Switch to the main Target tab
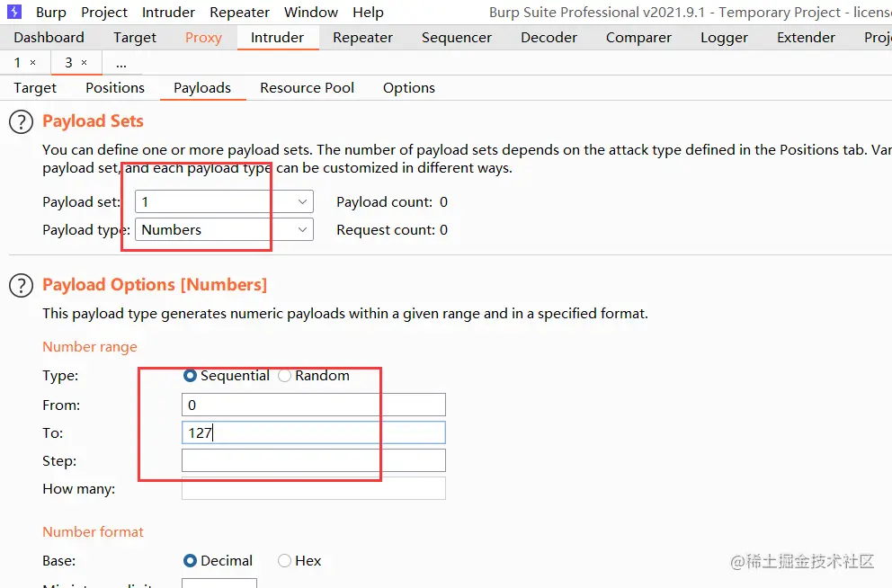This screenshot has height=588, width=892. [134, 38]
